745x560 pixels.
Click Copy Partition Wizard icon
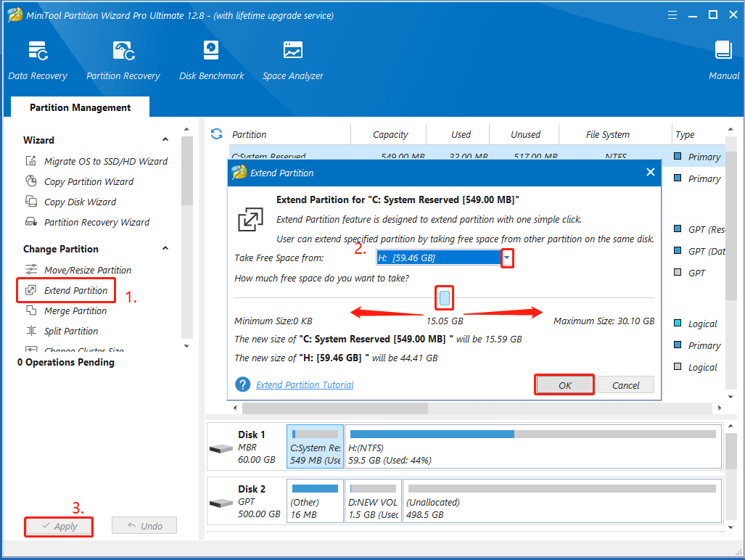[x=31, y=181]
